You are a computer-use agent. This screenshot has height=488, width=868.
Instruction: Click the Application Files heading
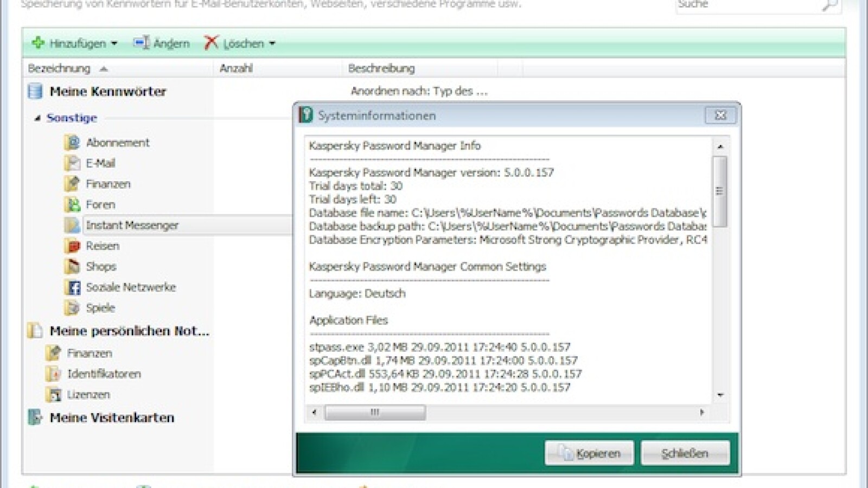pos(348,320)
